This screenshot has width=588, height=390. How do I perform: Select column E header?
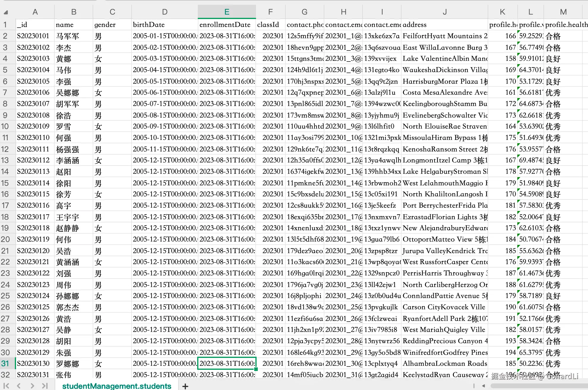[x=227, y=12]
